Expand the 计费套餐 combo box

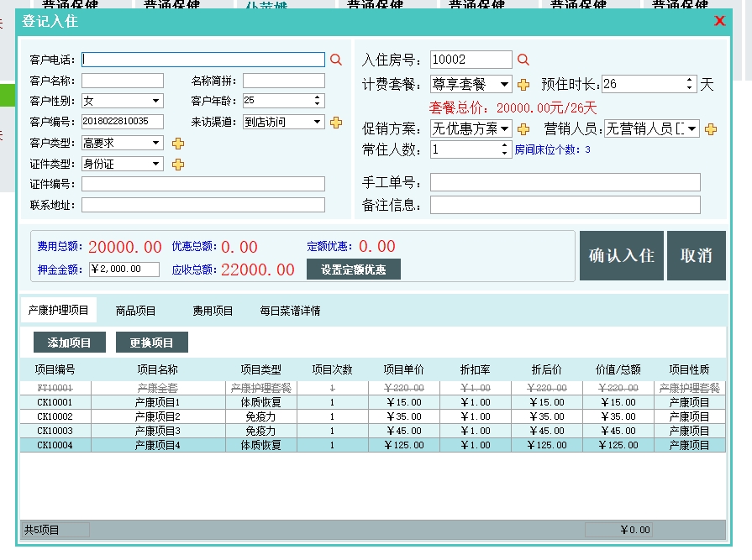pyautogui.click(x=504, y=84)
